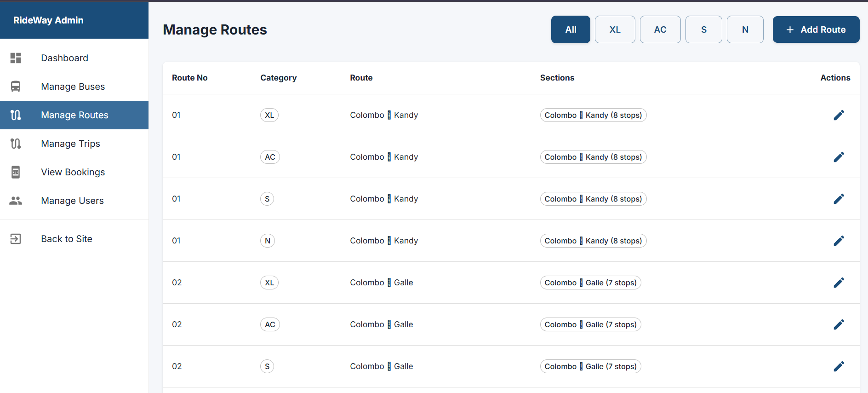The height and width of the screenshot is (393, 868).
Task: Edit route 01 N using pencil icon
Action: [839, 241]
